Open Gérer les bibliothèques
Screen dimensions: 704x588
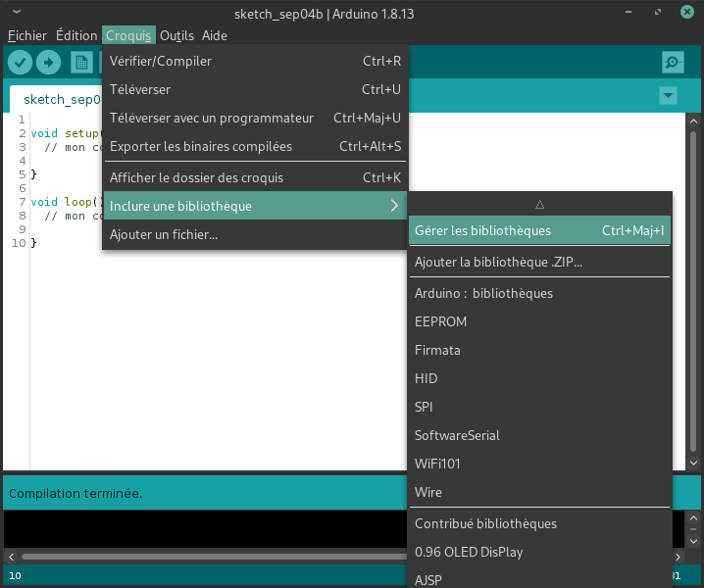[539, 230]
